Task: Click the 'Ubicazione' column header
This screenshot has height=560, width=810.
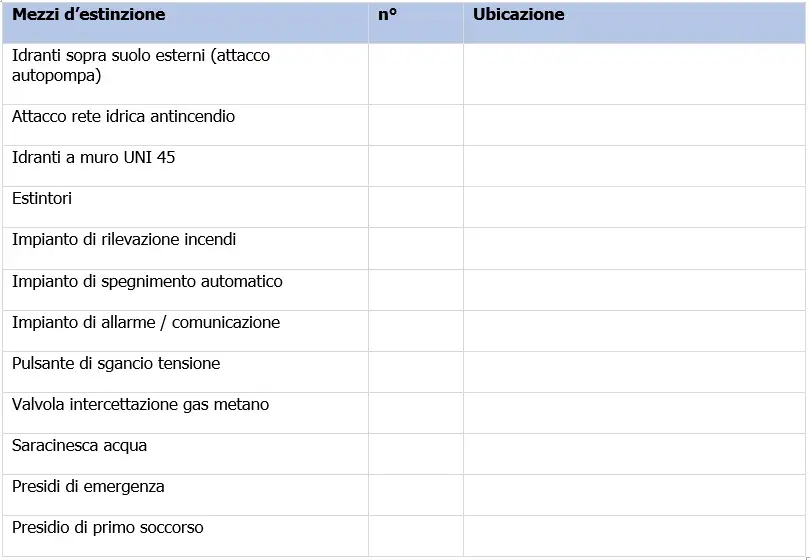Action: pyautogui.click(x=518, y=15)
